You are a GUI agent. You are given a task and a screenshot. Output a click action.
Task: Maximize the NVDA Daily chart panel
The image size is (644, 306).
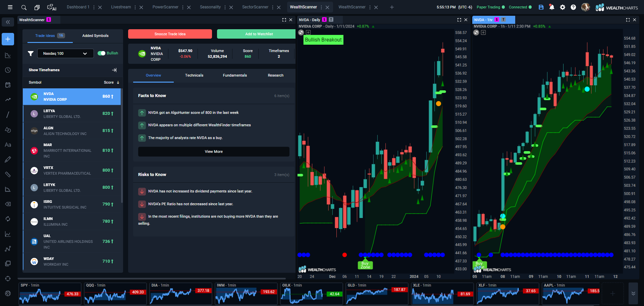(459, 20)
